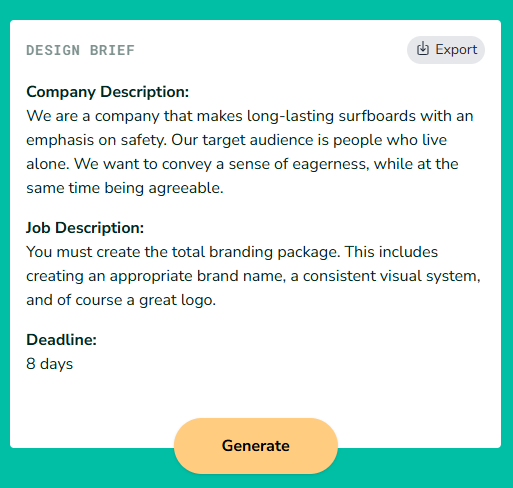Click the orange Generate button
This screenshot has height=488, width=513.
tap(256, 446)
